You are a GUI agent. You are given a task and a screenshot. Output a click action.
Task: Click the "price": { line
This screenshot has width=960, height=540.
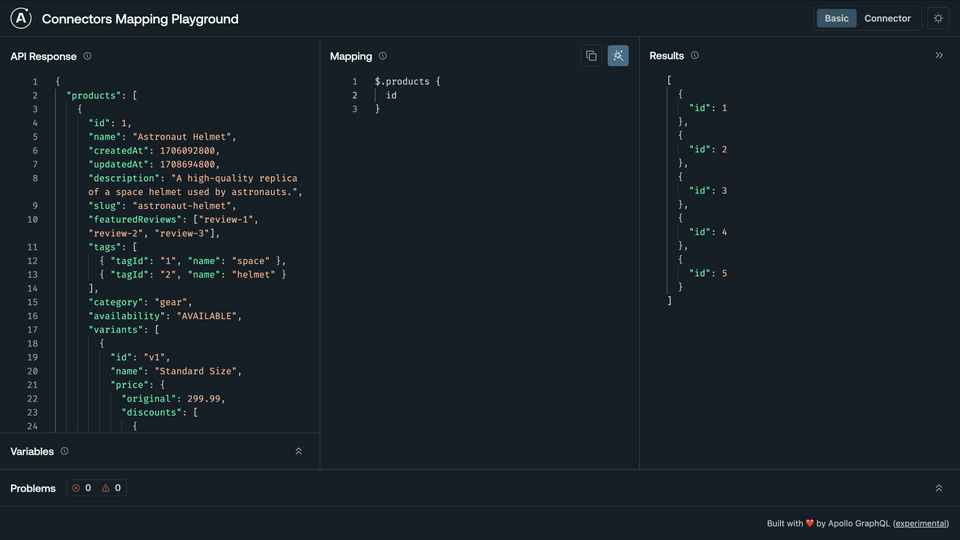click(x=137, y=384)
